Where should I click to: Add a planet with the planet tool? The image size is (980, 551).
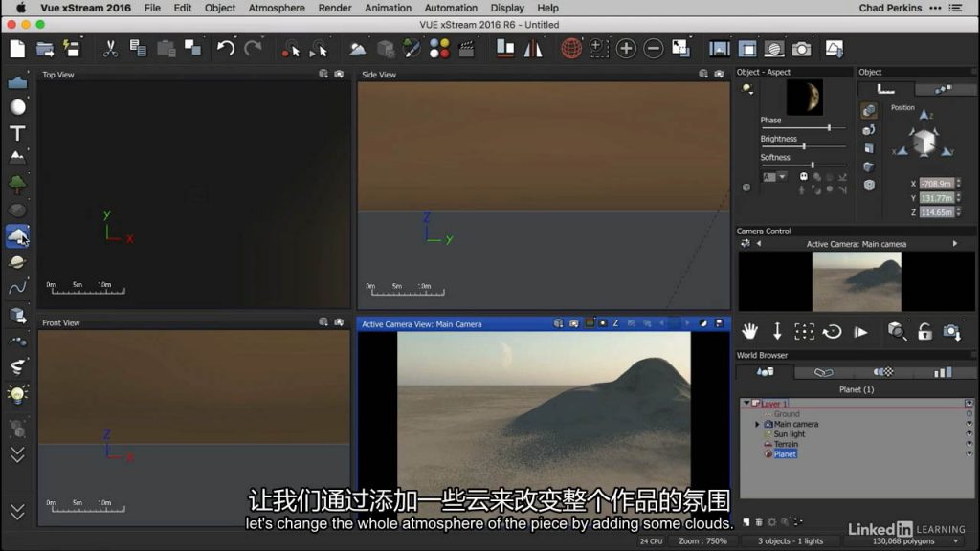[x=17, y=262]
